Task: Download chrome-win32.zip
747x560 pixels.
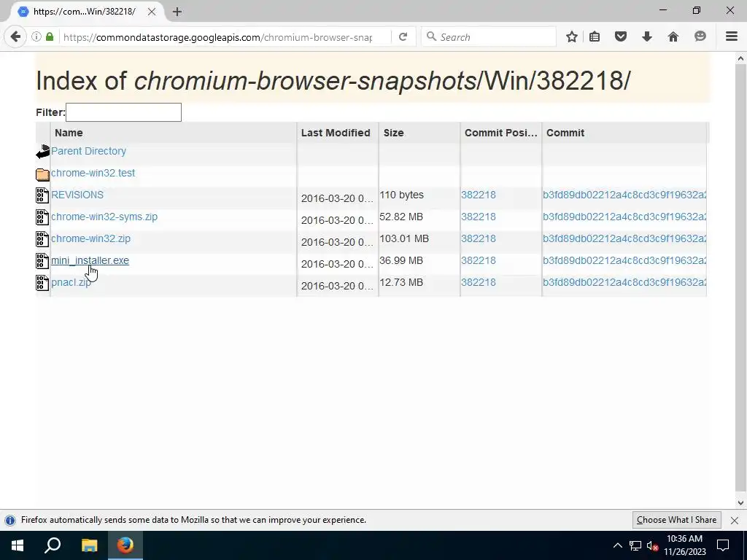Action: 90,238
